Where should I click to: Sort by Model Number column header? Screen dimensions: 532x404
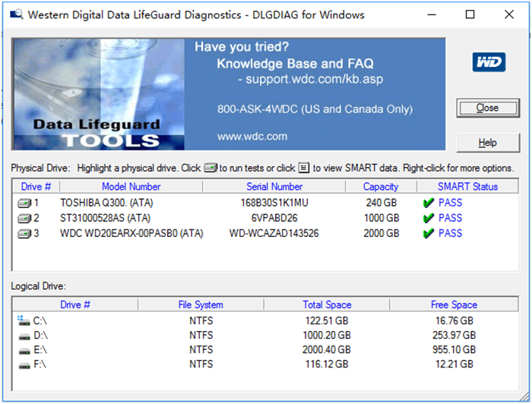[131, 186]
